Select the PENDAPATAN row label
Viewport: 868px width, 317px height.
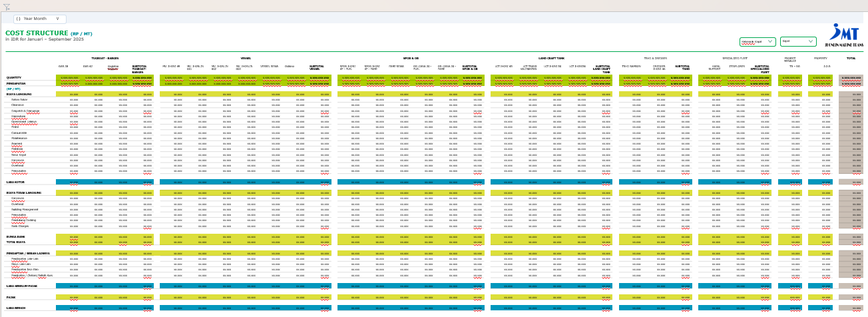tap(16, 83)
